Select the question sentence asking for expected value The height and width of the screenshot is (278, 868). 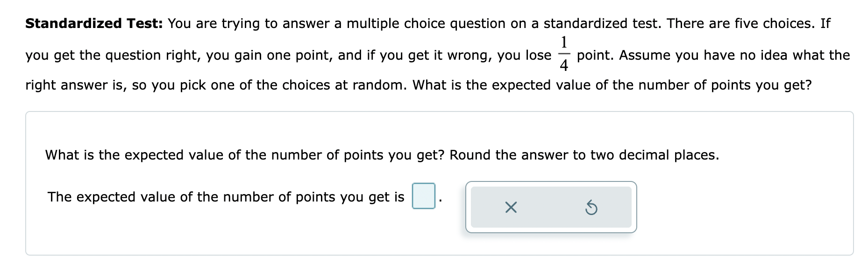point(243,154)
